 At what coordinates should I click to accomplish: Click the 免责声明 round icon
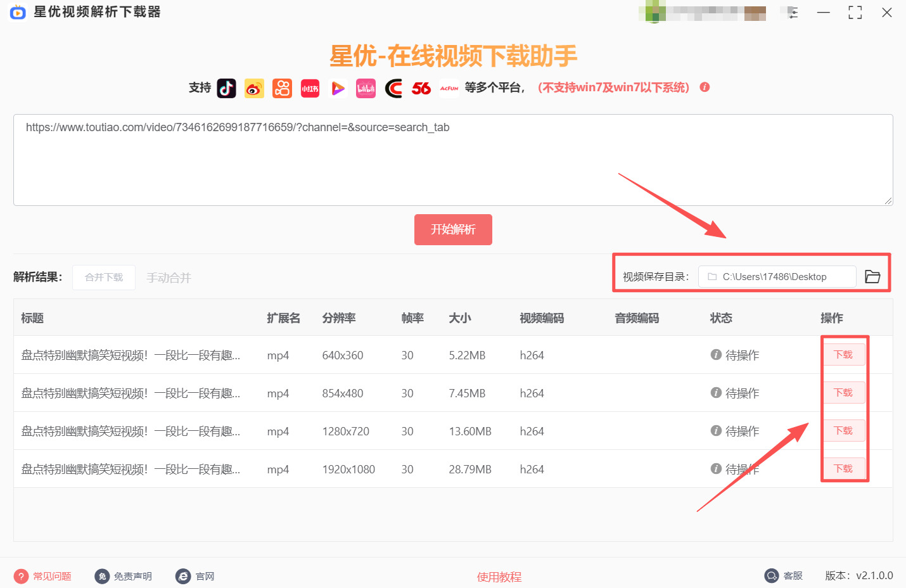[102, 576]
